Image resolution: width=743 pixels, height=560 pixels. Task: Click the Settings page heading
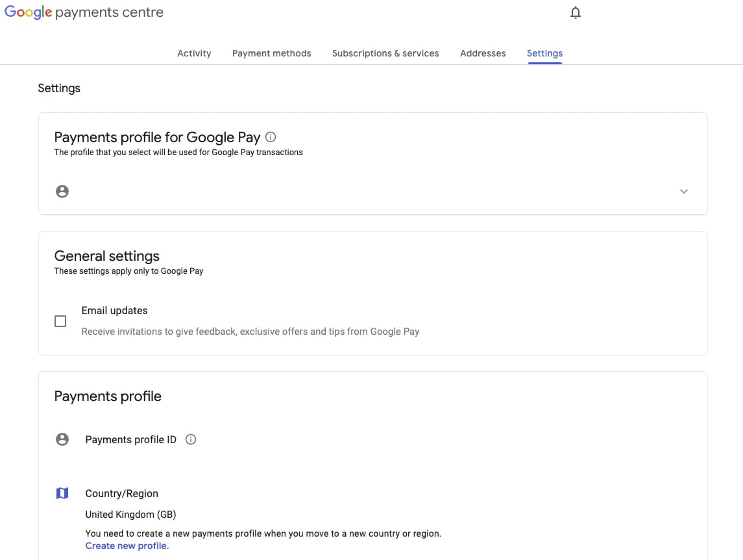[x=59, y=88]
